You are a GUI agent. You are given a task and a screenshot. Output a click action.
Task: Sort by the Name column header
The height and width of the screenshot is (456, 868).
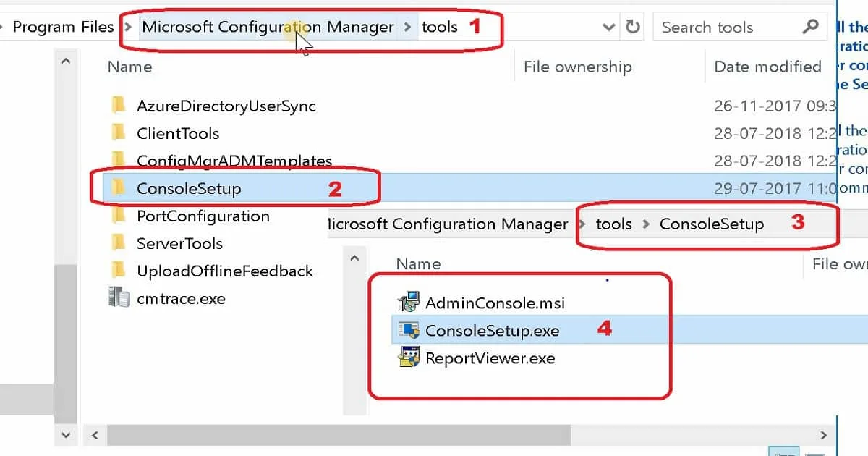129,67
